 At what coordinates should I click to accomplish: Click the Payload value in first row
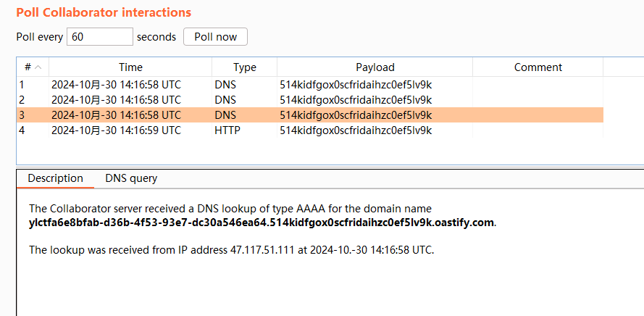[356, 84]
